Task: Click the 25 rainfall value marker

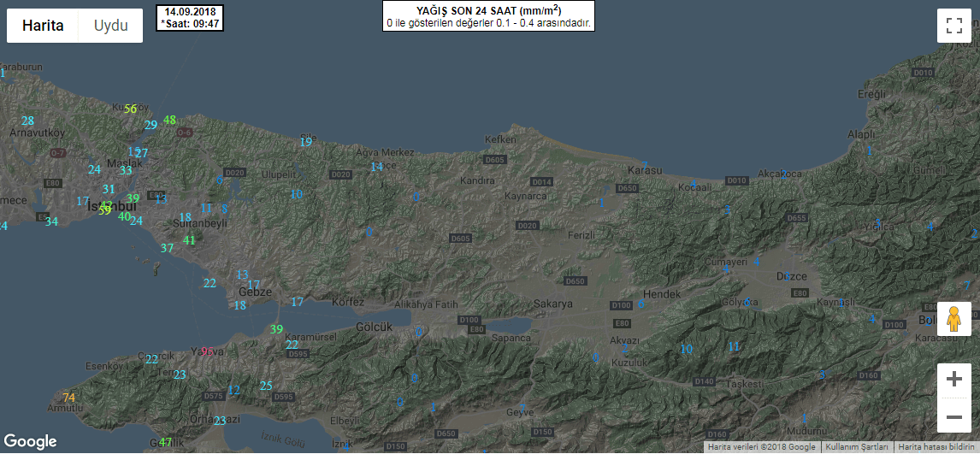Action: tap(266, 386)
